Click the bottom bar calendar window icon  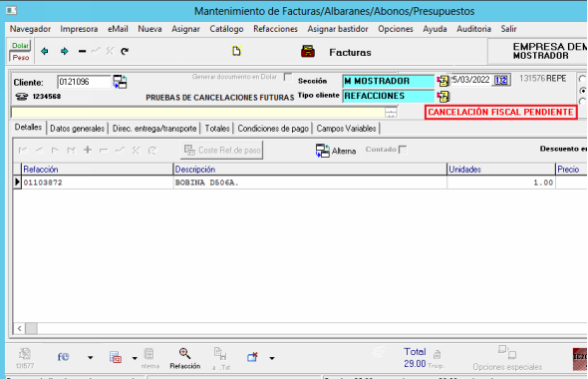(x=116, y=357)
